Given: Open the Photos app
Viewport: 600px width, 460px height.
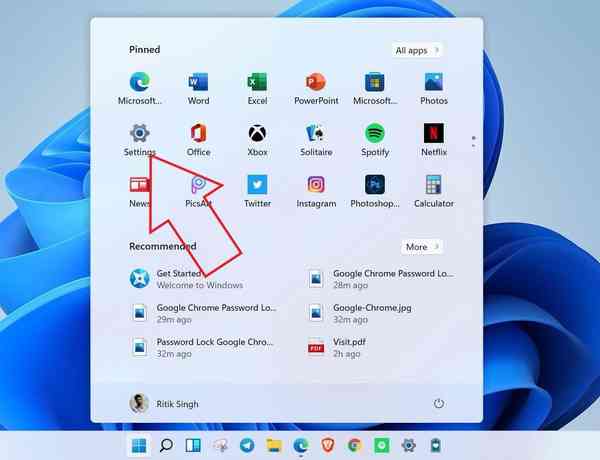Looking at the screenshot, I should [x=434, y=88].
